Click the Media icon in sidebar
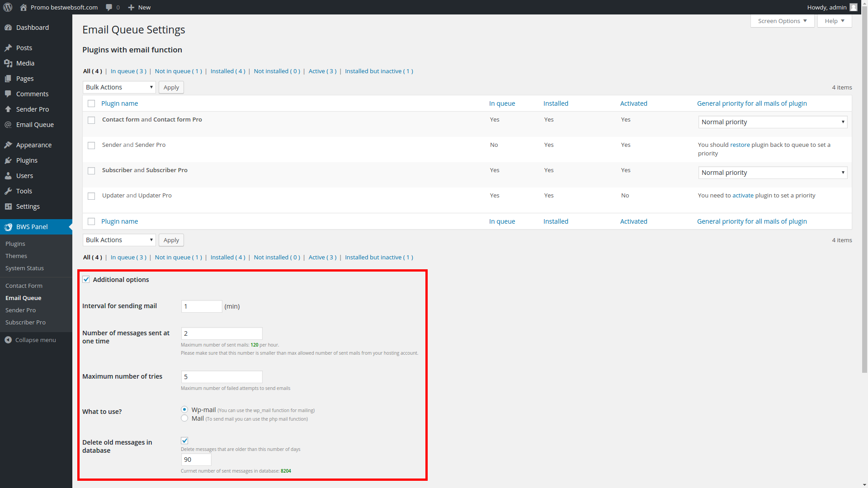The image size is (868, 488). coord(8,63)
